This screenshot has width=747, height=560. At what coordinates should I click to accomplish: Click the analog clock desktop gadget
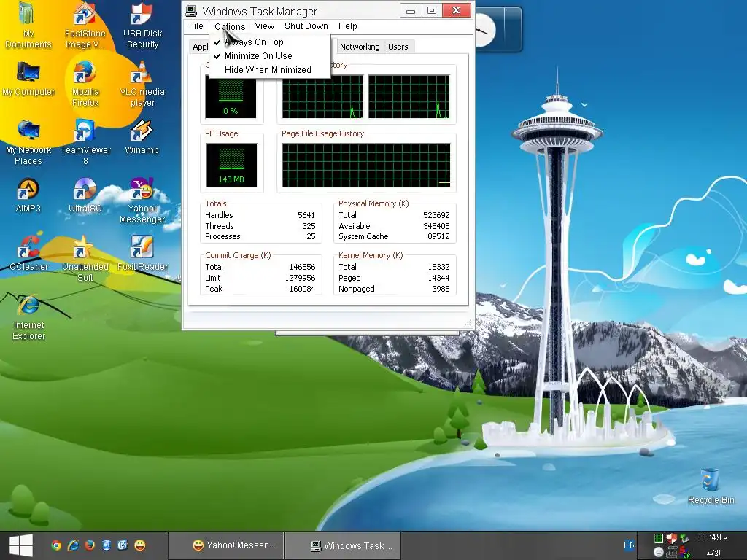(x=485, y=30)
